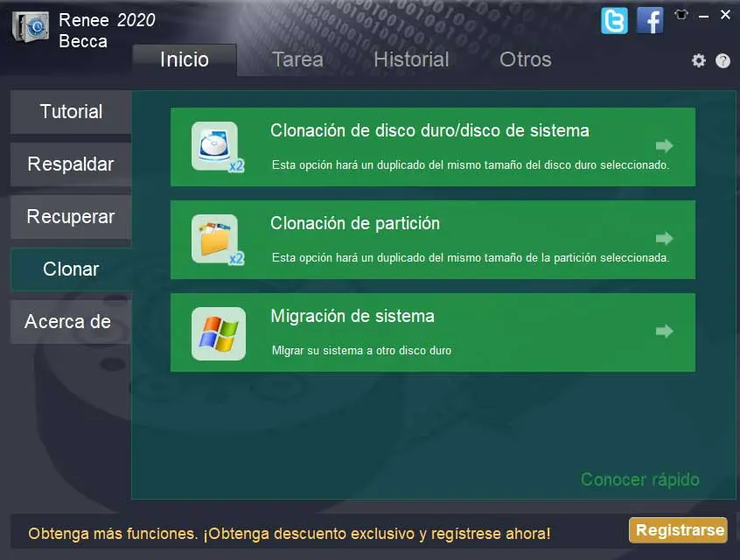Choose Clonación de partición option
740x560 pixels.
point(433,240)
